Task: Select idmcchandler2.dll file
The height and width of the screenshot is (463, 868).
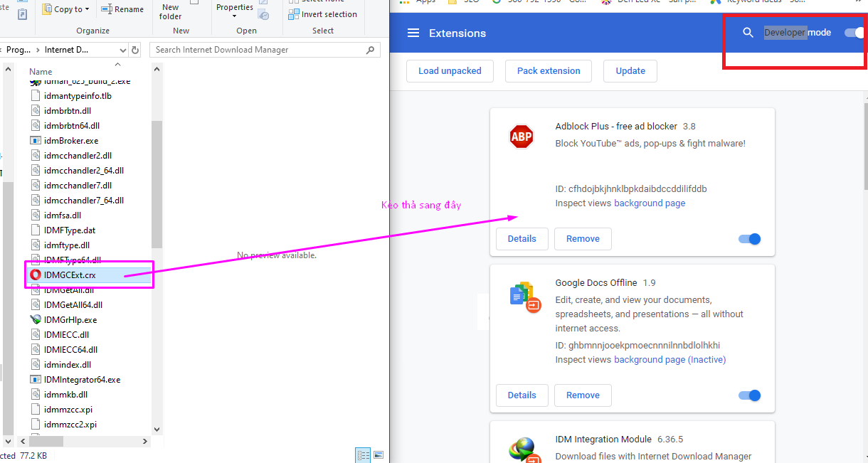Action: [78, 156]
